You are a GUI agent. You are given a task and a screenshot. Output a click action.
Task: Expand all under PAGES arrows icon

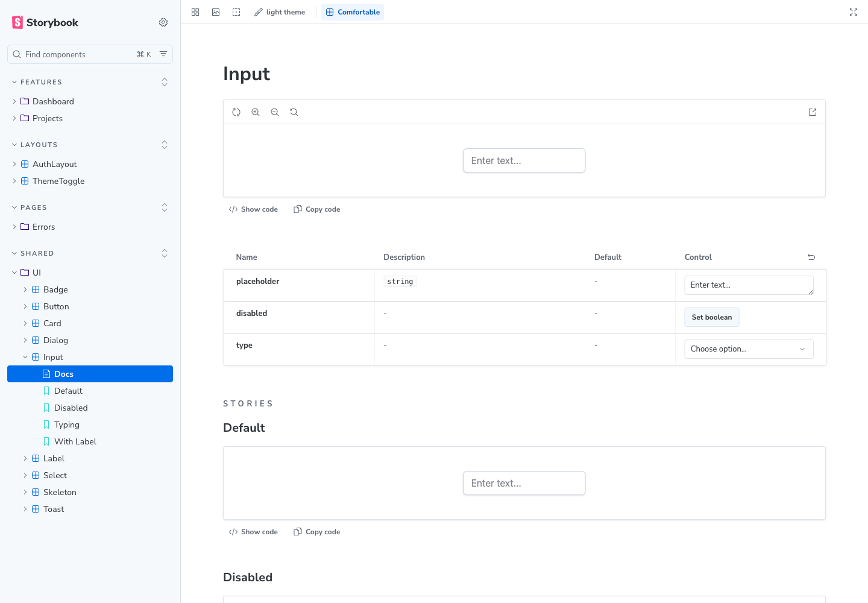(x=165, y=207)
